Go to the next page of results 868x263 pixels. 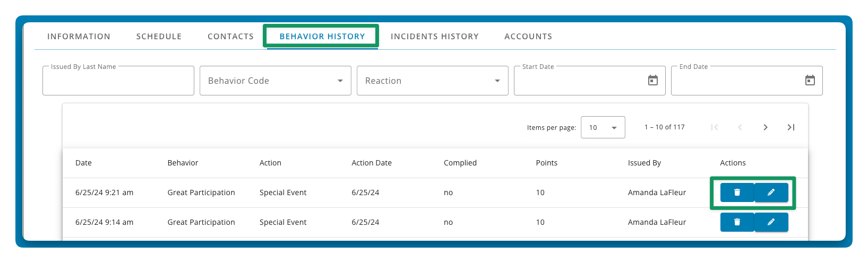click(766, 127)
